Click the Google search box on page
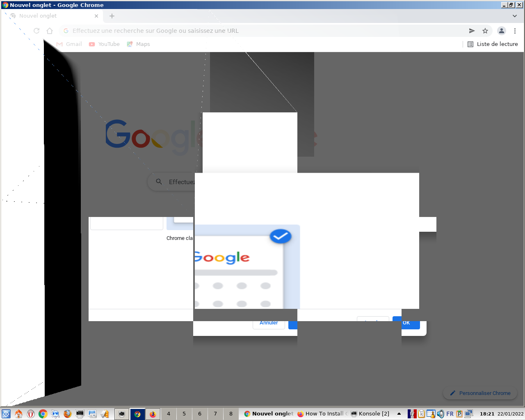The width and height of the screenshot is (525, 420). 172,182
